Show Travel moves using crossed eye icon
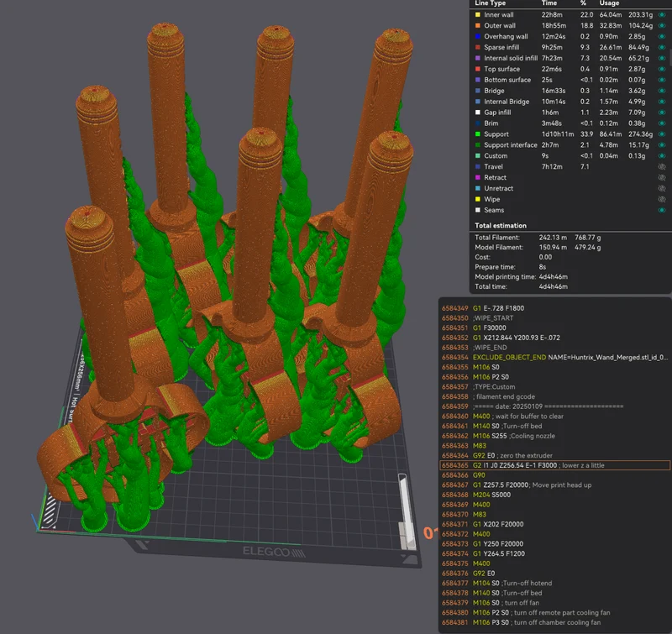Viewport: 672px width, 634px height. [x=662, y=166]
